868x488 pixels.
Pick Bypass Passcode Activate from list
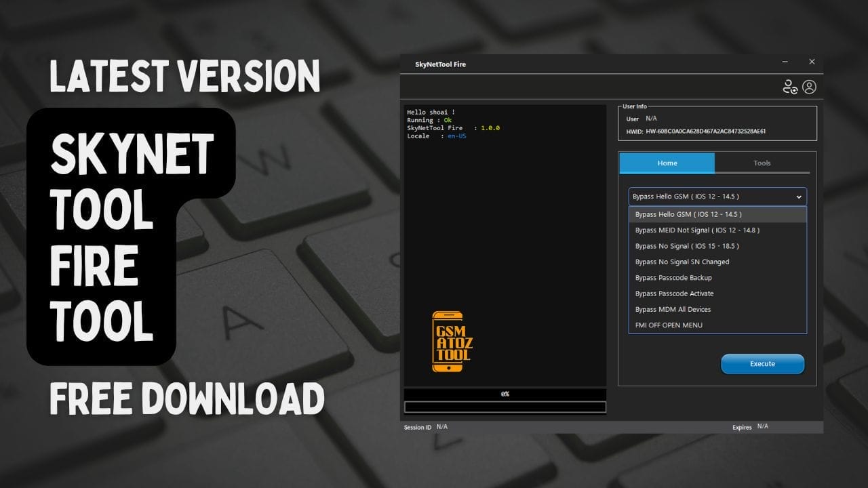[717, 293]
